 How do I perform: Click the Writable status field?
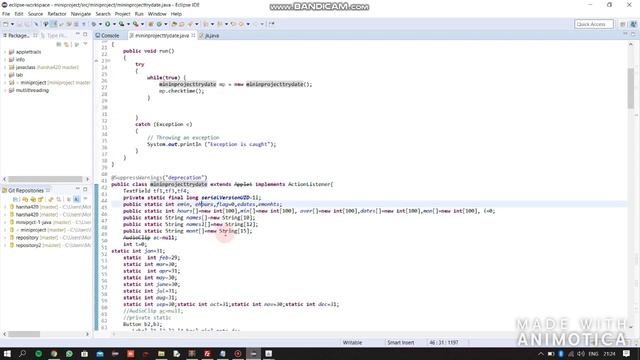click(x=352, y=342)
